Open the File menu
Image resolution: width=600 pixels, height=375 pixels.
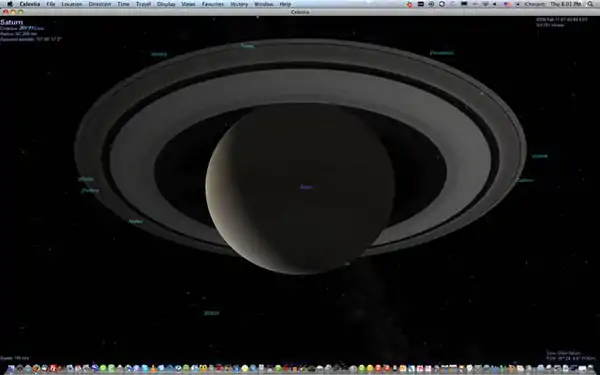pyautogui.click(x=51, y=4)
